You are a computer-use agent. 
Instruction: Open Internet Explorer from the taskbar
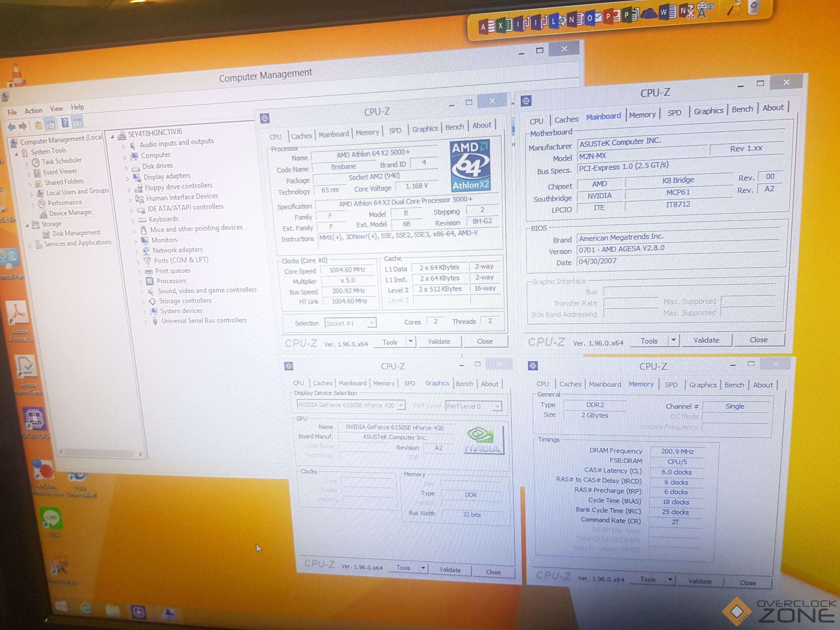(87, 609)
